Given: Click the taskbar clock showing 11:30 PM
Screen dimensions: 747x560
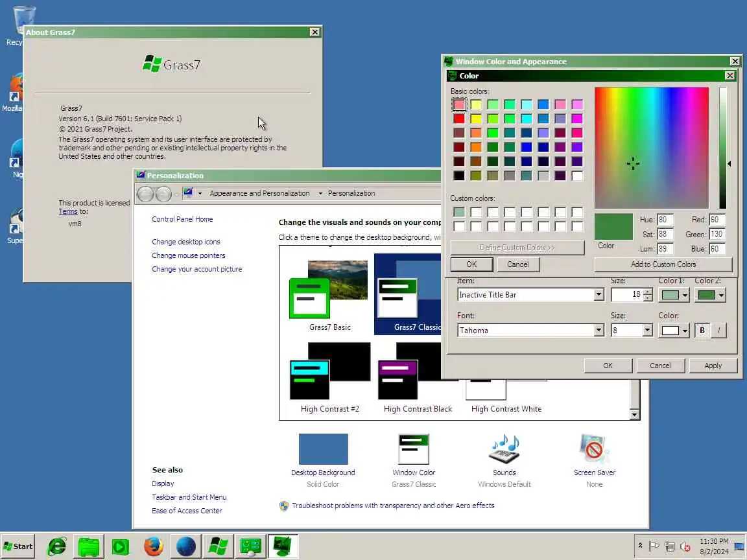Looking at the screenshot, I should pos(714,546).
